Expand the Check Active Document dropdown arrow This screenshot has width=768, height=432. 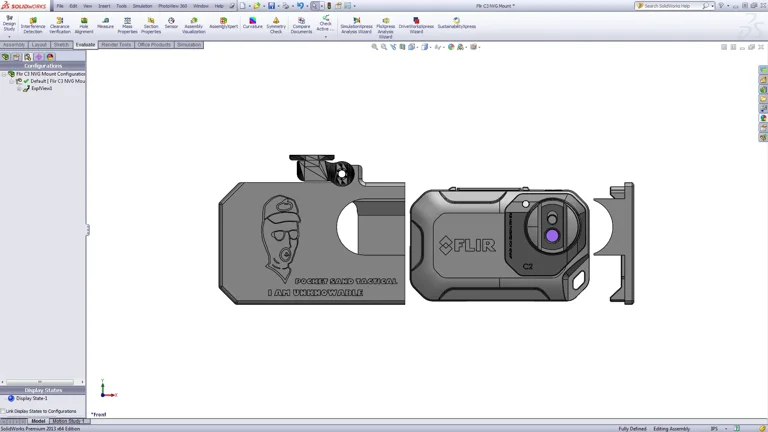(x=325, y=36)
